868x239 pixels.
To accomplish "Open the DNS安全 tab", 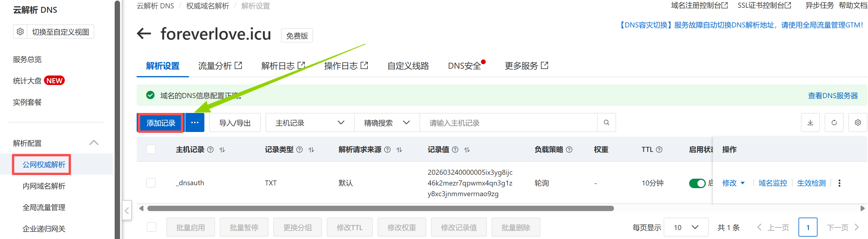I will pos(464,66).
